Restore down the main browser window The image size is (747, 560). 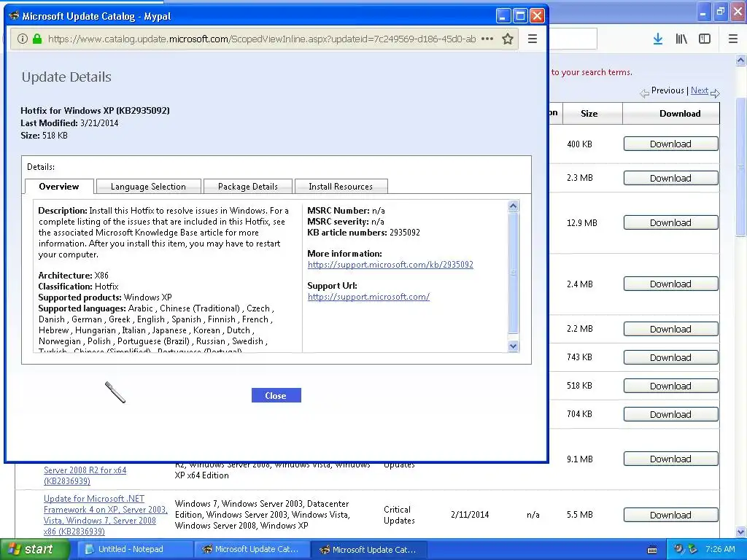tap(721, 12)
